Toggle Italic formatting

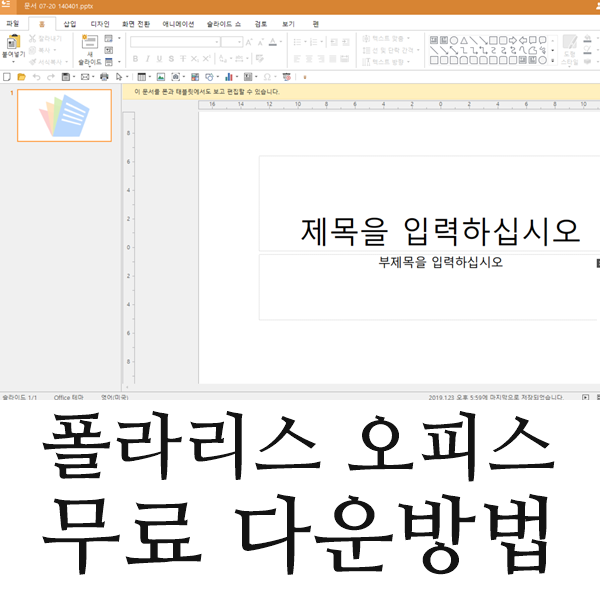(x=147, y=59)
